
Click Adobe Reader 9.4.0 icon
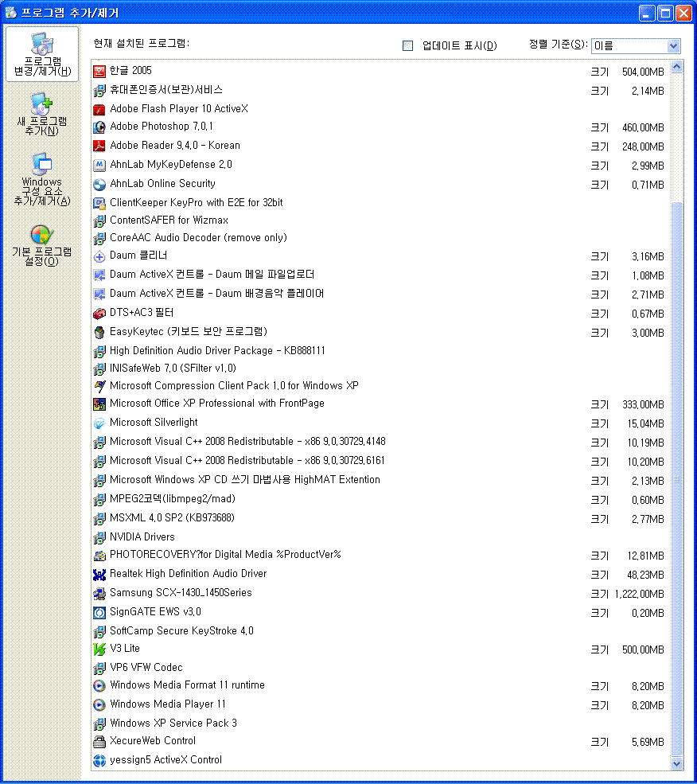click(x=99, y=146)
